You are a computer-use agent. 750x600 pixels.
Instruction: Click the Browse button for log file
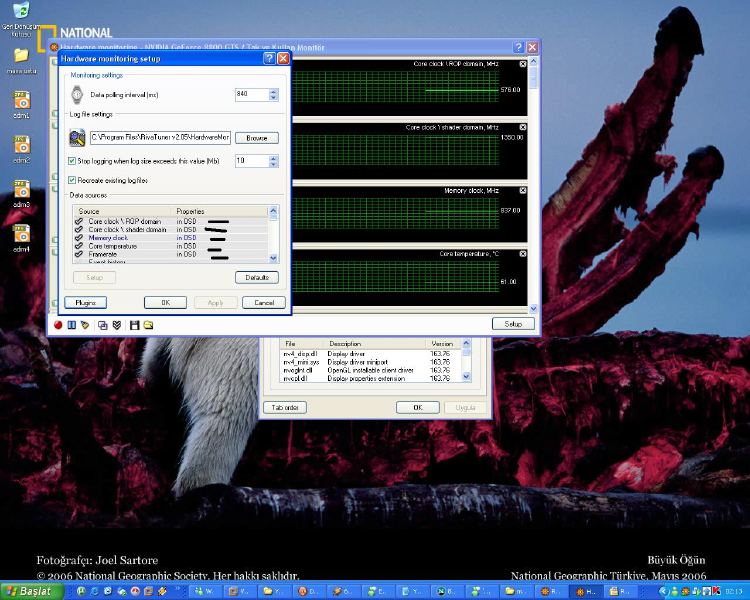coord(257,138)
